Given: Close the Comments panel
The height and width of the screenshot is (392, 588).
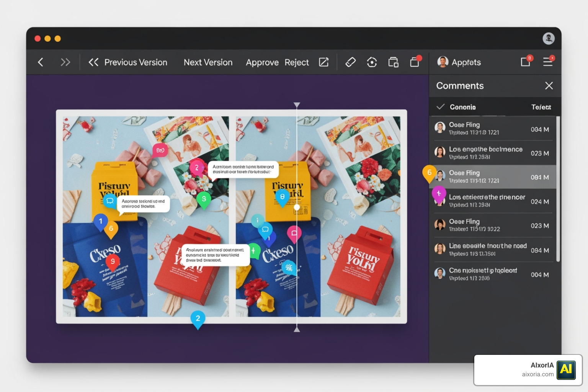Looking at the screenshot, I should (x=549, y=86).
